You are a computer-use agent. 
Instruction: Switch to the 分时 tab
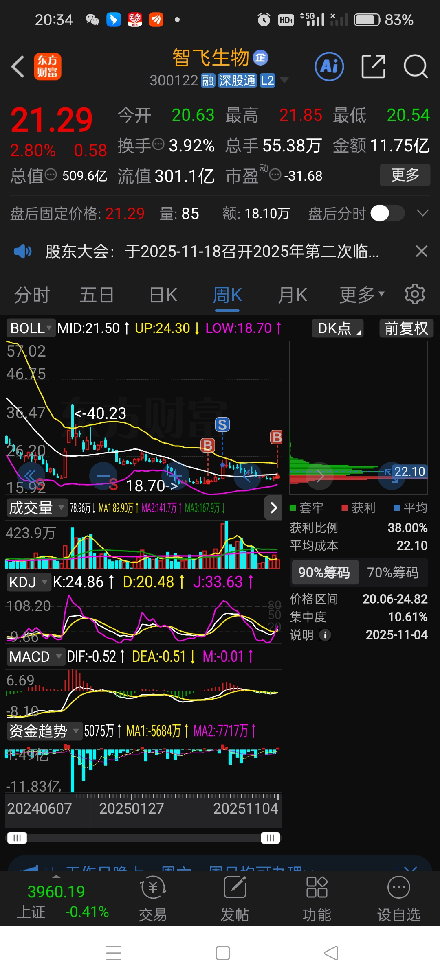click(x=32, y=295)
